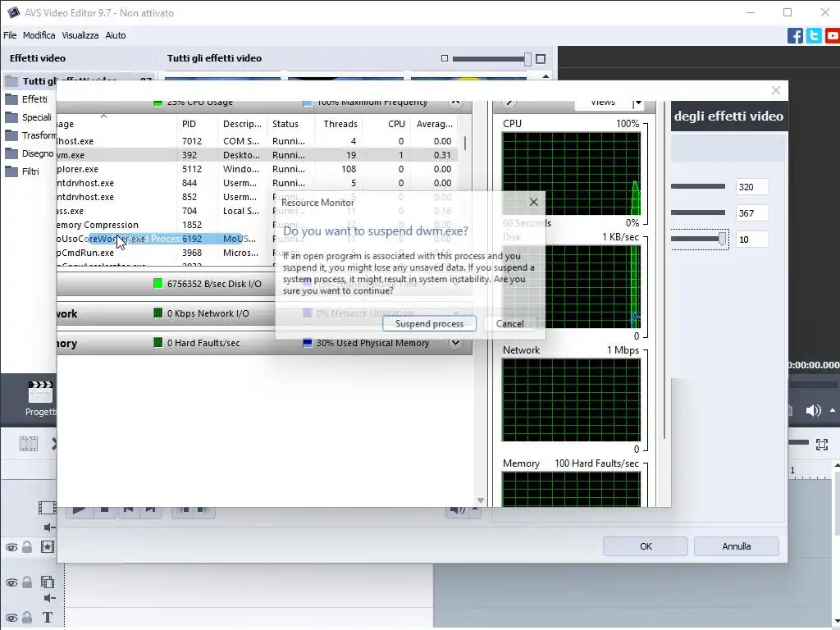Click the video effects track star icon
This screenshot has height=630, width=840.
(x=47, y=547)
